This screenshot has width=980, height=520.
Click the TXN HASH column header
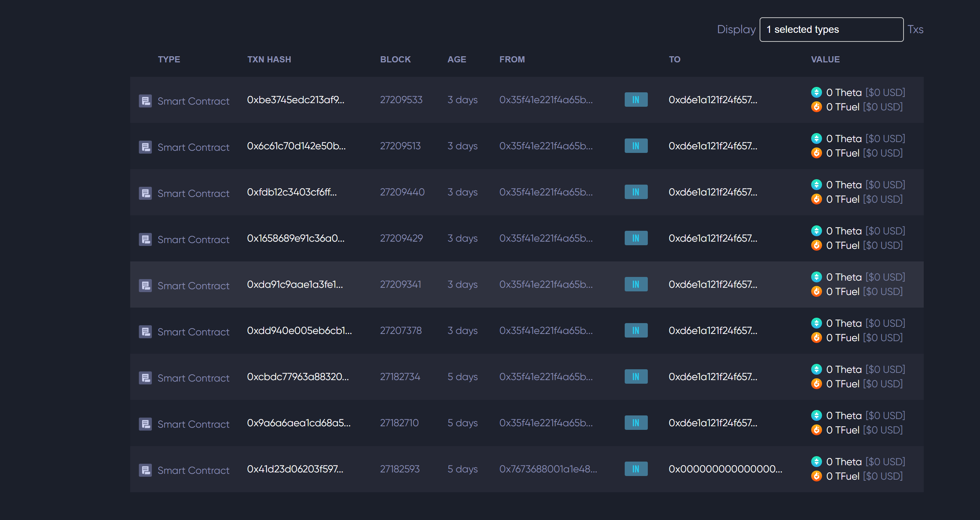pyautogui.click(x=269, y=60)
